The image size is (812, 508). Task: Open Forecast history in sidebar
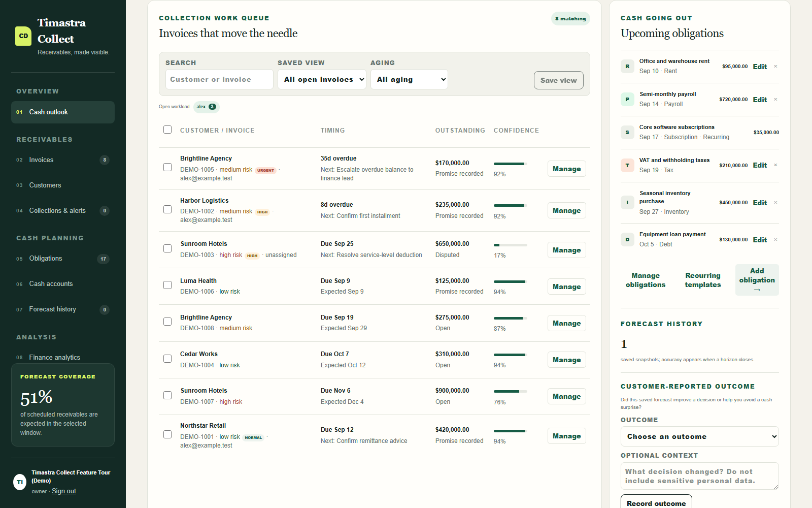63,309
